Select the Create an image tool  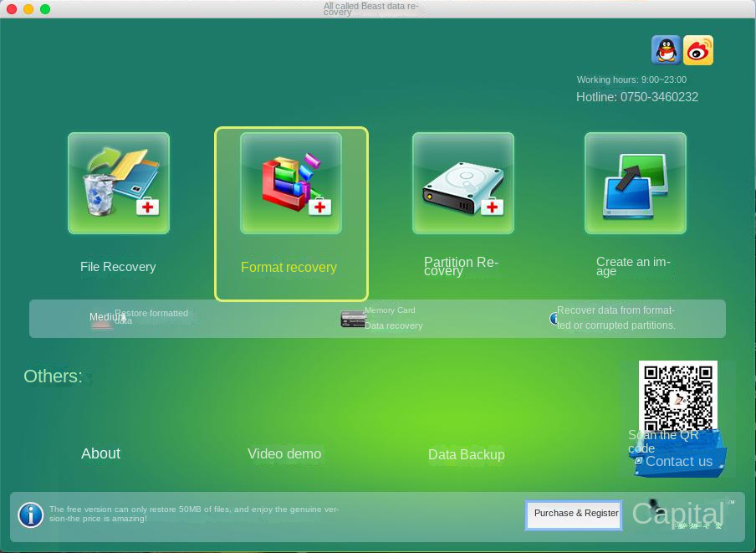coord(635,182)
